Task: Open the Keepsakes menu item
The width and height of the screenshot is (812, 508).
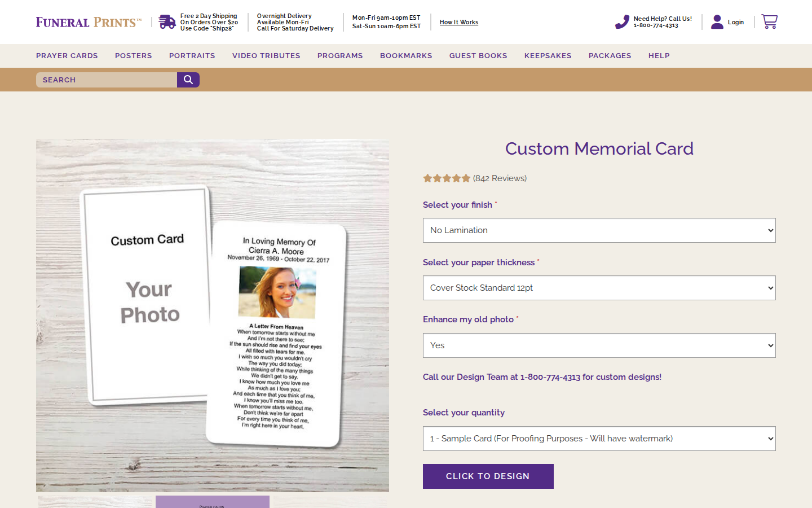Action: coord(548,56)
